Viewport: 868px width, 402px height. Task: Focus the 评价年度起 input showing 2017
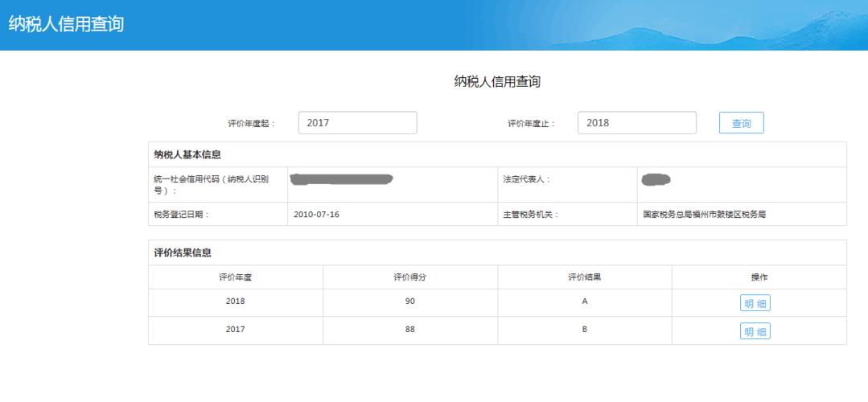(x=357, y=123)
